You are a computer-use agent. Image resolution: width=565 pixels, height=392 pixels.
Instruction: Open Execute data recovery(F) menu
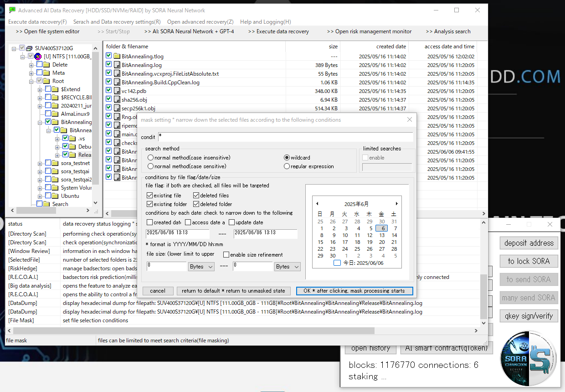(x=37, y=22)
